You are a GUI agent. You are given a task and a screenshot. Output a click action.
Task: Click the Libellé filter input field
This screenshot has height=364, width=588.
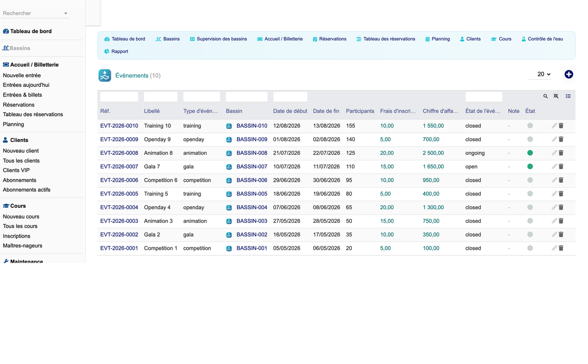coord(161,97)
